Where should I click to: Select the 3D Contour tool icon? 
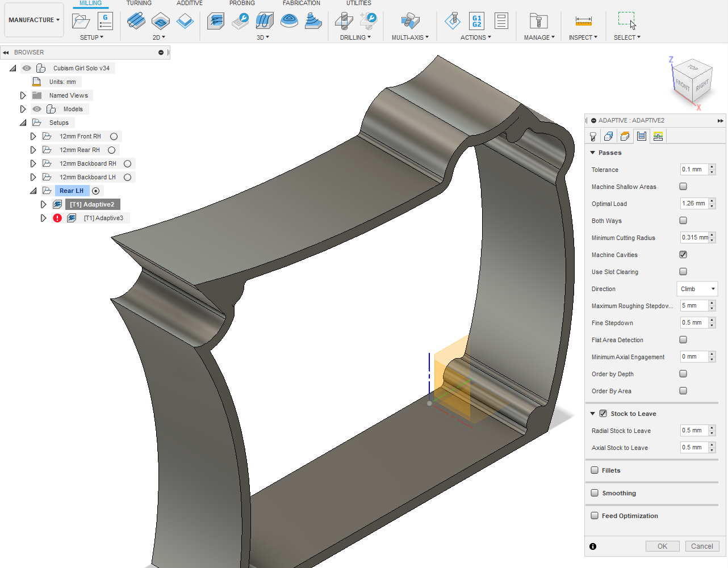313,22
